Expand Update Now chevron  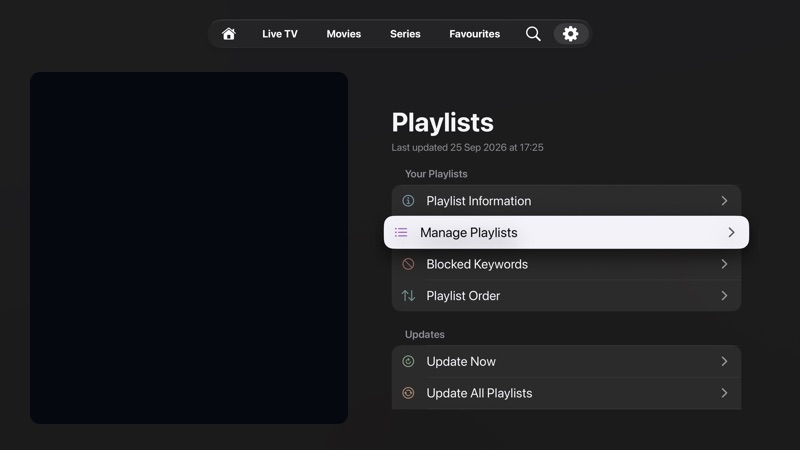point(724,361)
